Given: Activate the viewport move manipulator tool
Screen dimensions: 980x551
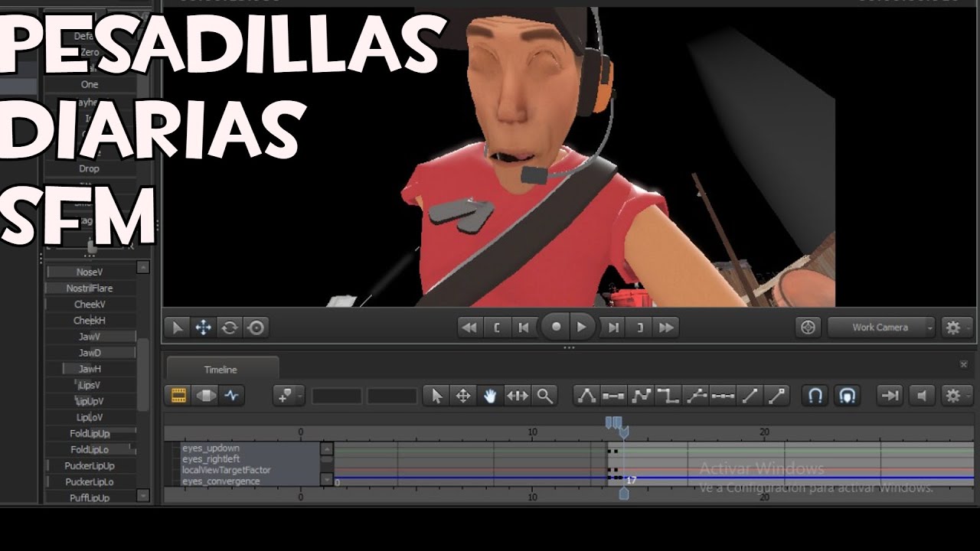Looking at the screenshot, I should (x=203, y=328).
